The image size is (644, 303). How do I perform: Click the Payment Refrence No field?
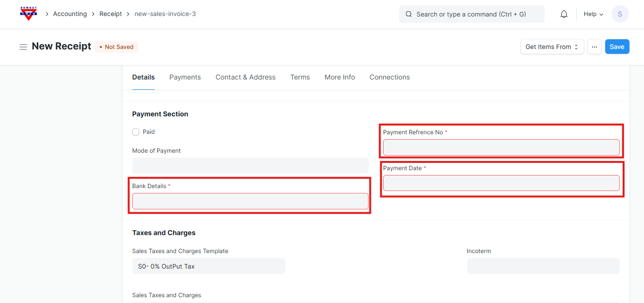(501, 147)
